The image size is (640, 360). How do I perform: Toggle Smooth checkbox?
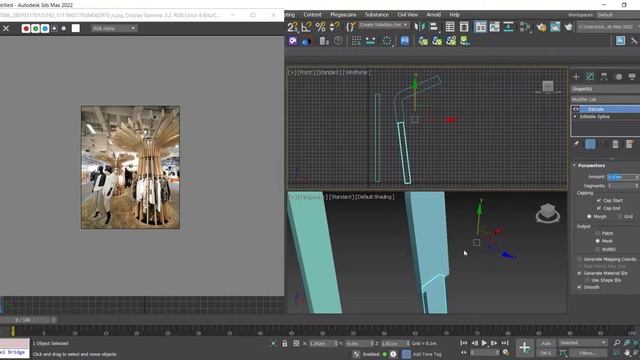pos(579,287)
